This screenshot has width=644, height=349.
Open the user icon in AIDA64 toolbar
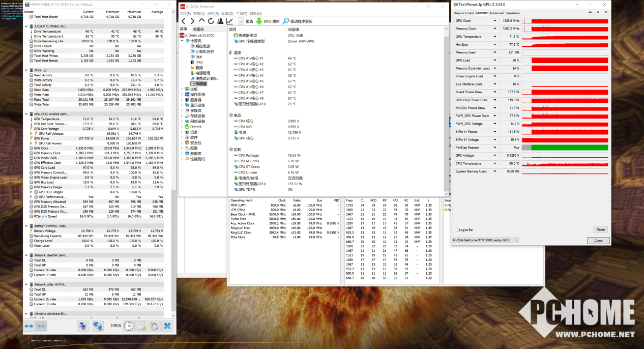click(220, 21)
